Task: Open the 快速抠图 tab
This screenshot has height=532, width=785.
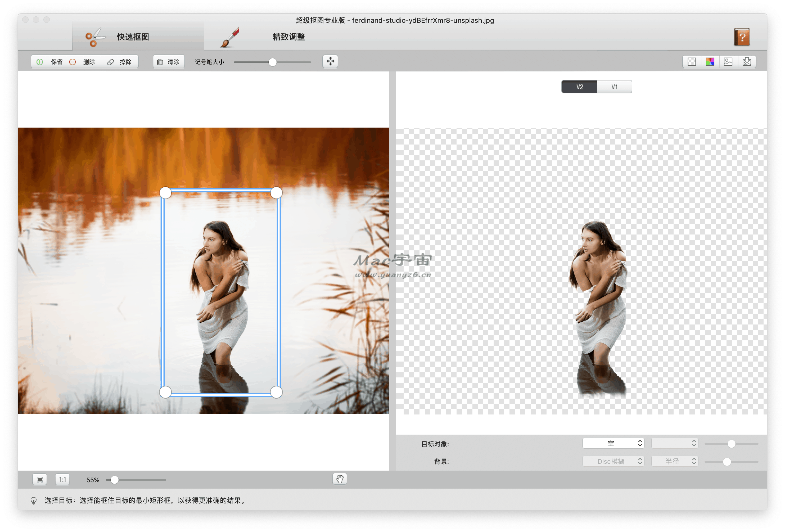Action: click(133, 37)
